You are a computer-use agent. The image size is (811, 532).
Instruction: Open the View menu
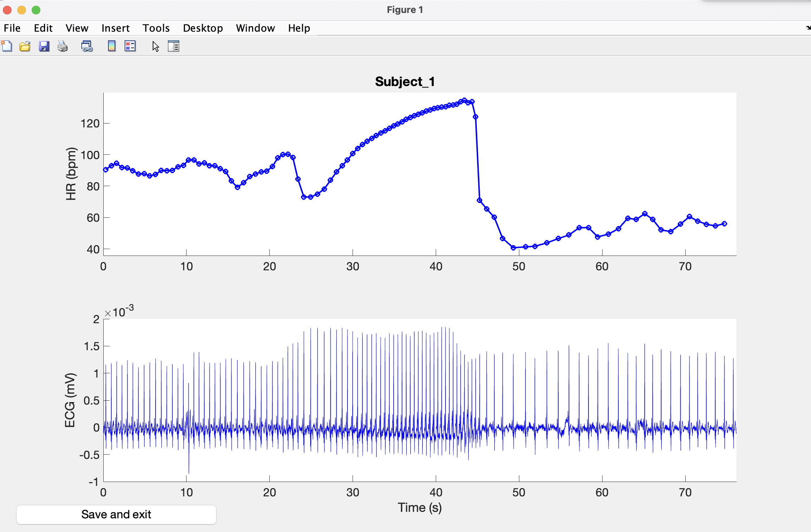[x=77, y=28]
